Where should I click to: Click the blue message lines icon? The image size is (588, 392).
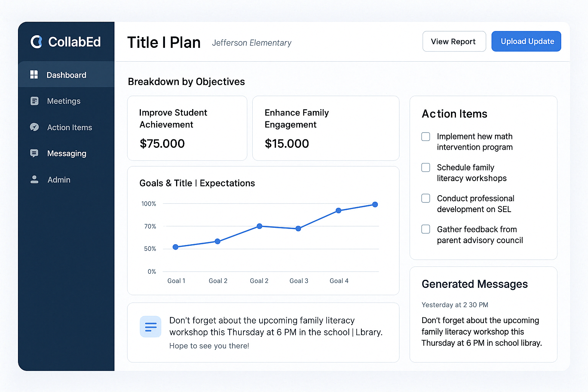(x=150, y=327)
